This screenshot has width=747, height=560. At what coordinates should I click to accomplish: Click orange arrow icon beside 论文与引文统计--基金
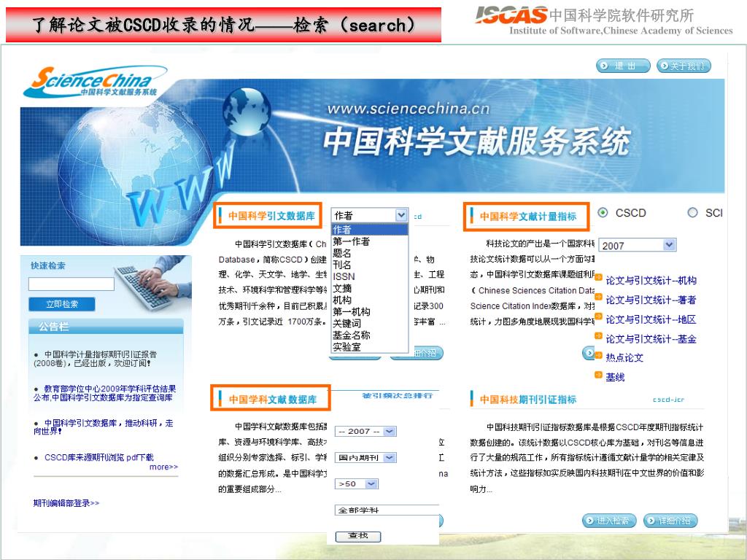599,335
